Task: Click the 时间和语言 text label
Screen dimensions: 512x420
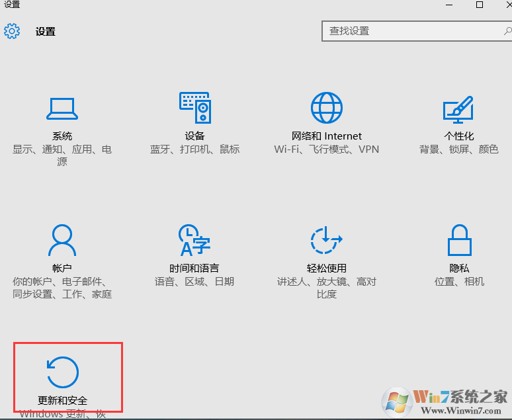Action: (194, 269)
